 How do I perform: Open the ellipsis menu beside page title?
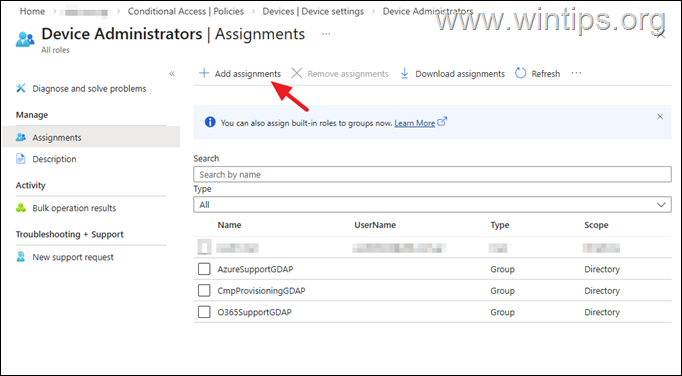326,34
